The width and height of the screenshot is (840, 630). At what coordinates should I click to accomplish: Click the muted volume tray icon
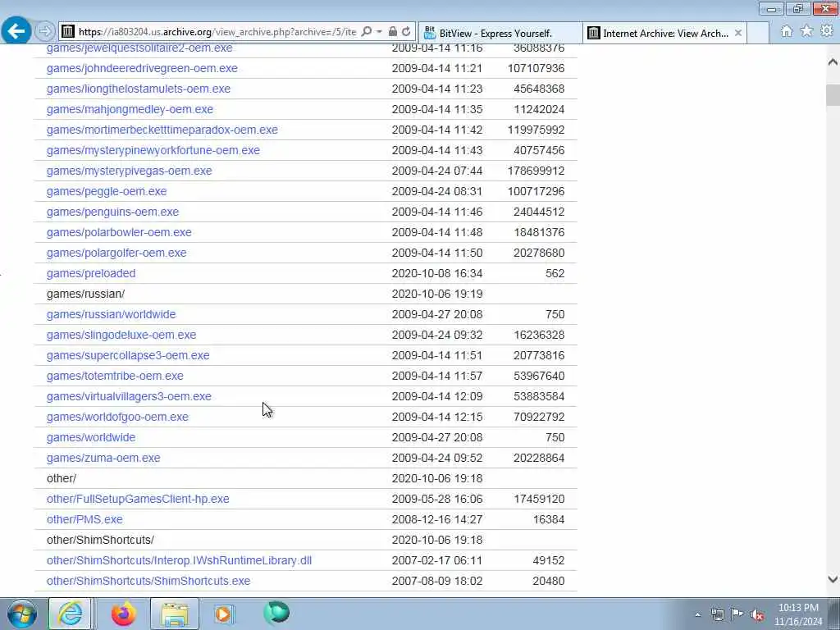click(757, 615)
